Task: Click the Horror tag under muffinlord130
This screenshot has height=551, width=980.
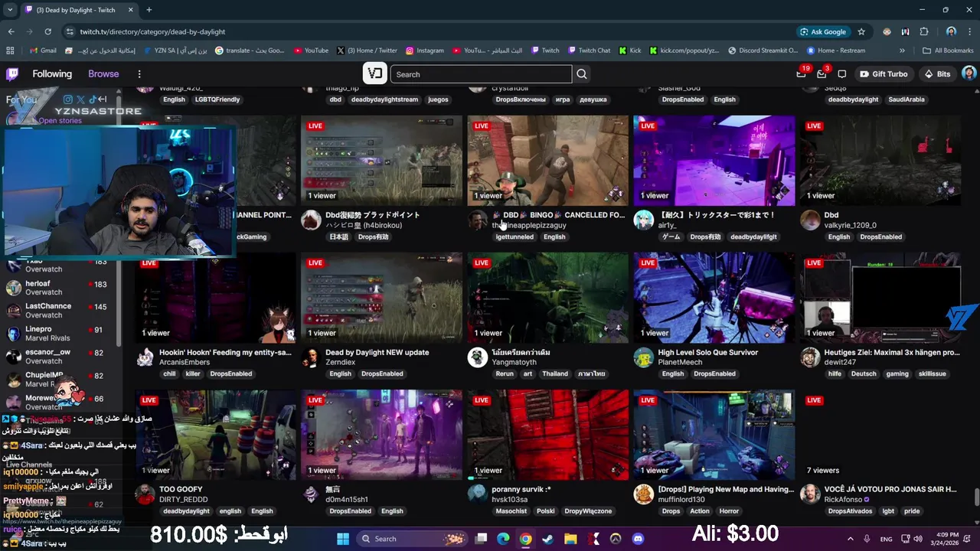Action: point(729,511)
